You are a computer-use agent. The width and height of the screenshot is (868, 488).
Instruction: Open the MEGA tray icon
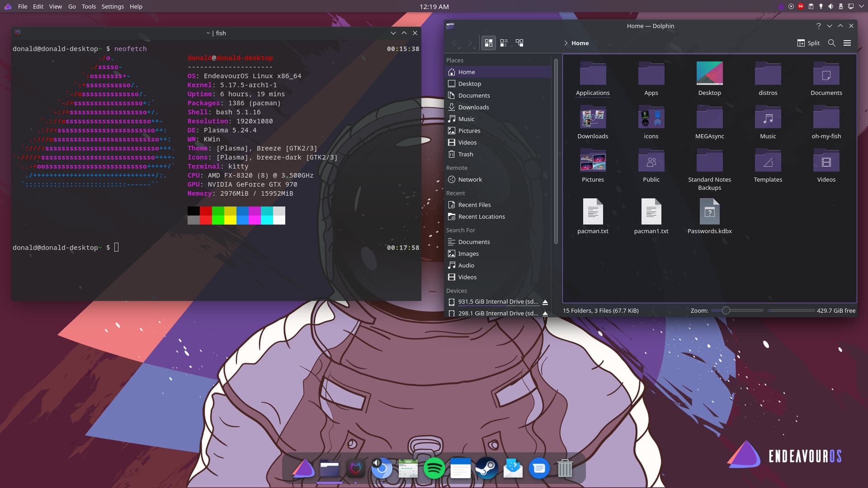(x=801, y=6)
